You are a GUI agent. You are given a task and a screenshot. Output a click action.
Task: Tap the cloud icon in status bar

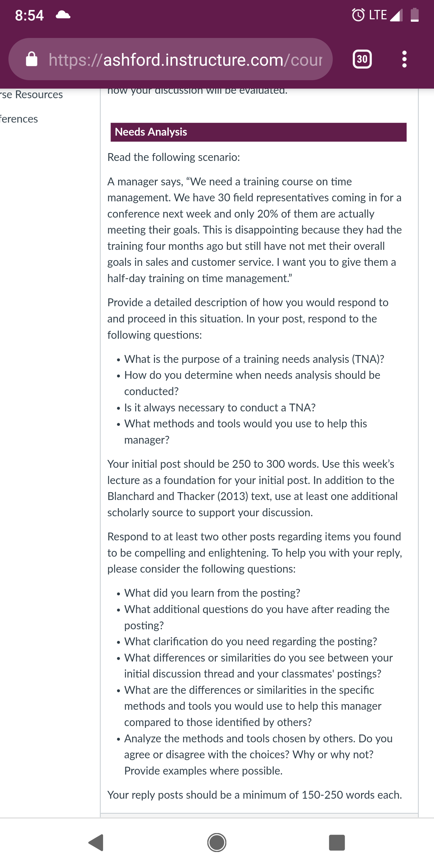tap(63, 15)
